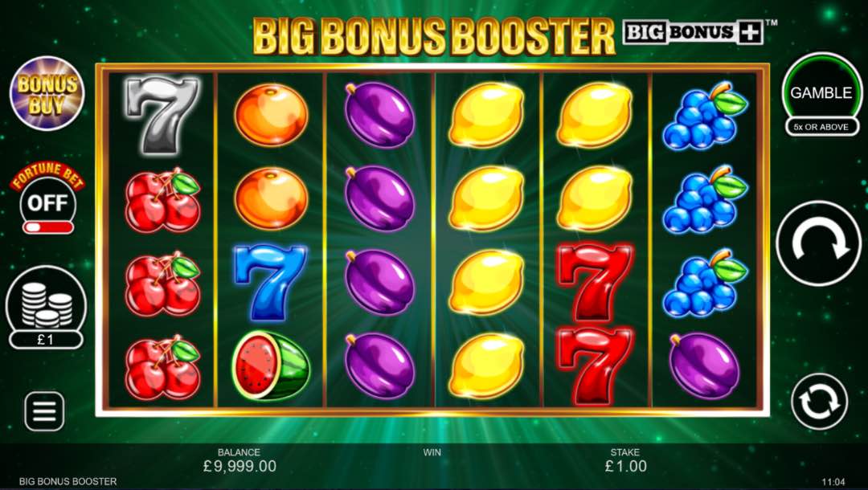Click the top lemon on reel four

coord(486,115)
